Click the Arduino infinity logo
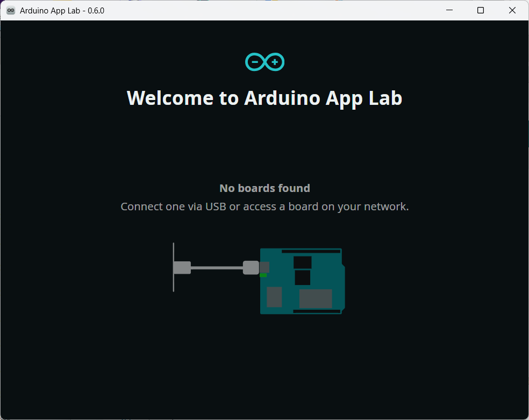529x420 pixels. pos(264,62)
